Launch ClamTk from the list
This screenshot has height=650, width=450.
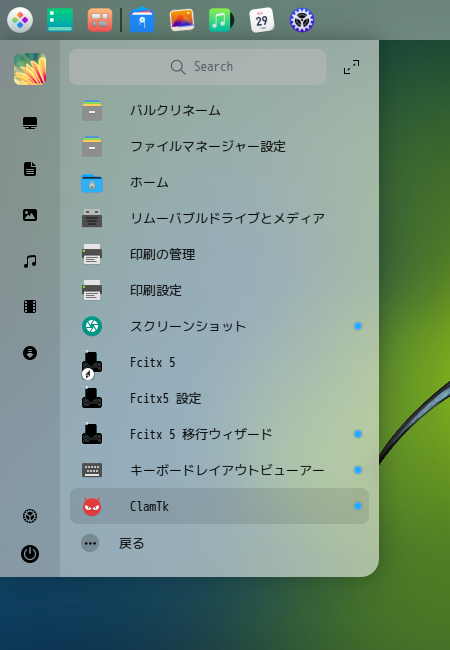(x=219, y=506)
